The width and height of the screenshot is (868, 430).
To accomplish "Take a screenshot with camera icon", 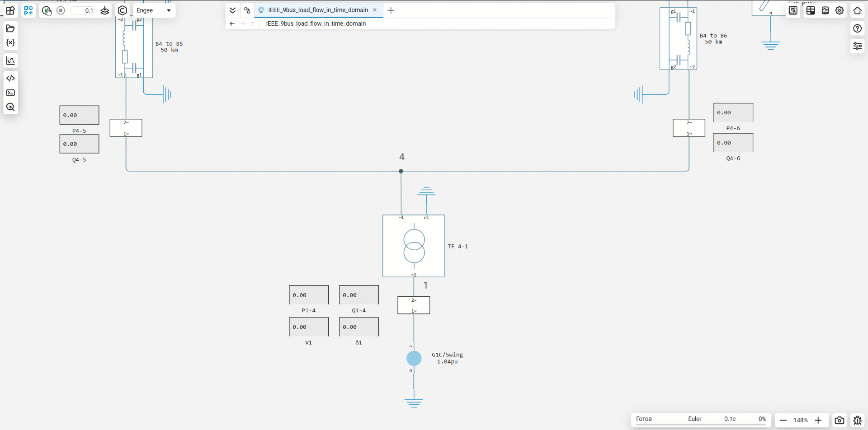I will pos(840,421).
